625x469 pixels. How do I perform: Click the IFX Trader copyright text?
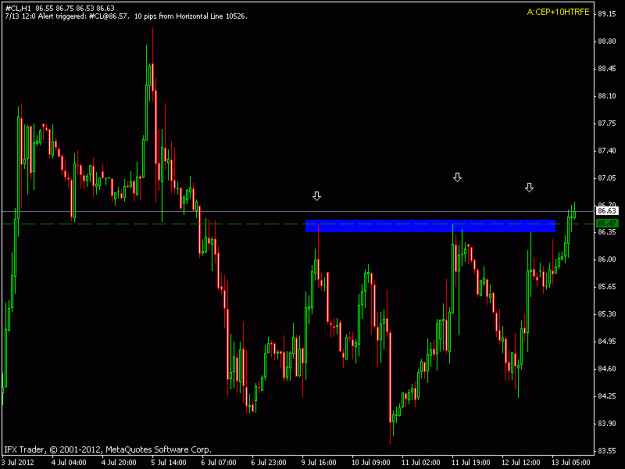click(x=108, y=449)
